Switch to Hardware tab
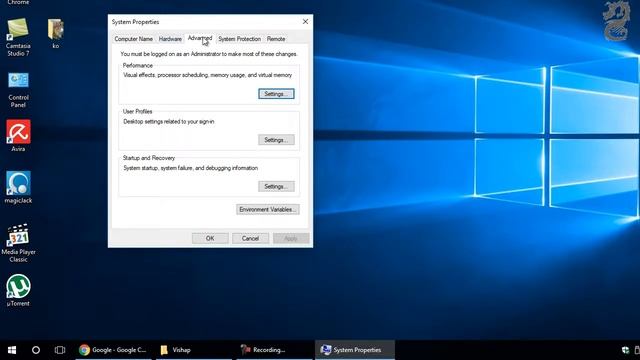This screenshot has width=640, height=360. tap(170, 39)
